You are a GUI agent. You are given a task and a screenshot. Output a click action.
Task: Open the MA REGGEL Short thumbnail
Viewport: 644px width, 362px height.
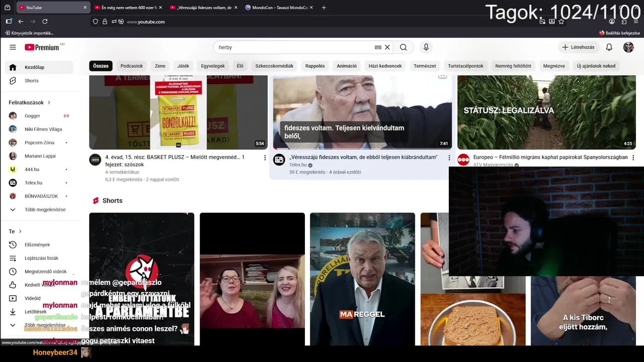[362, 279]
